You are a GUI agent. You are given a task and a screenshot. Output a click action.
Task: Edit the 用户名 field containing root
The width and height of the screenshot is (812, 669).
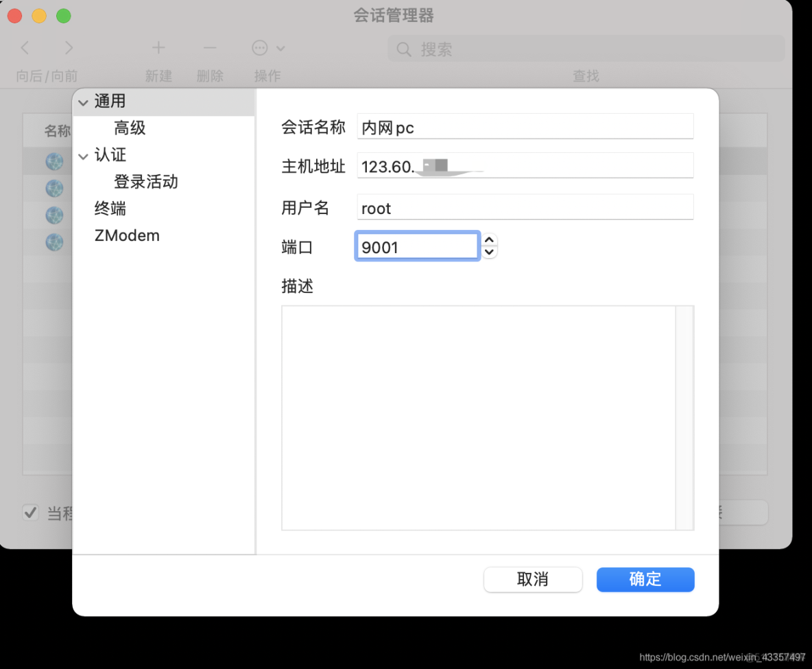[525, 207]
